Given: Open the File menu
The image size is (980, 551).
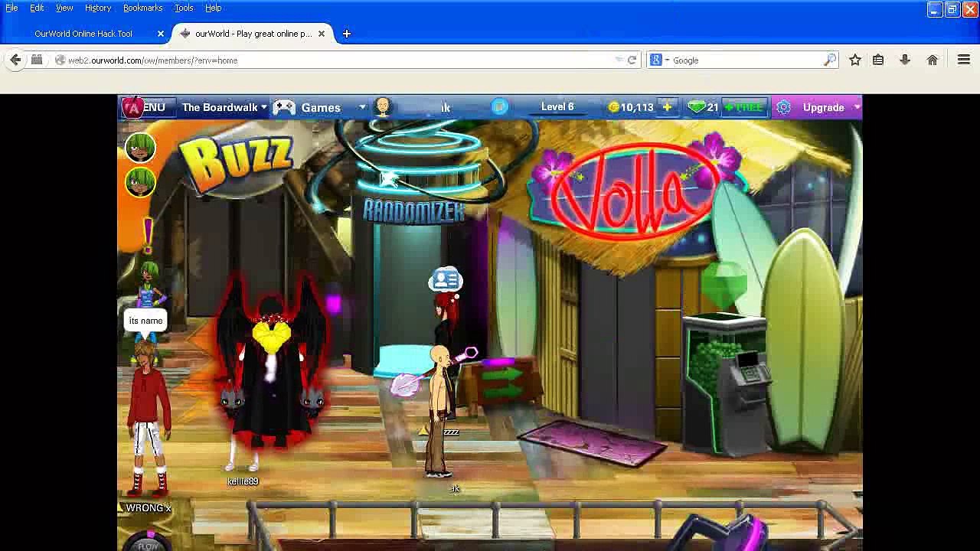Looking at the screenshot, I should click(11, 8).
